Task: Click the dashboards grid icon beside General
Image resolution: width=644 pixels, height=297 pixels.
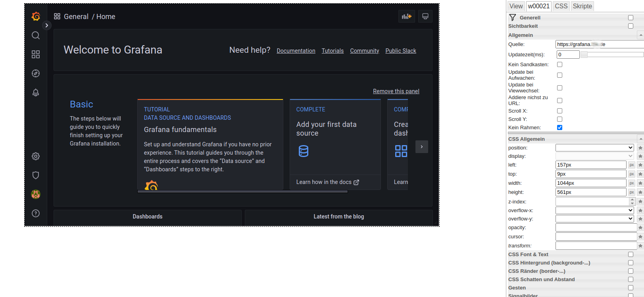Action: [x=57, y=16]
